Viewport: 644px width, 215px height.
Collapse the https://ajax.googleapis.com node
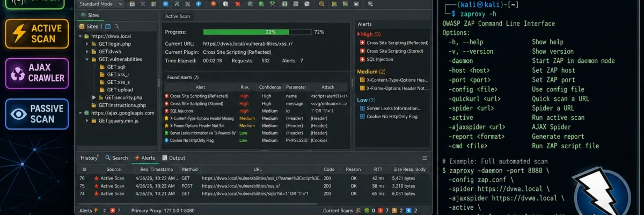pos(79,113)
